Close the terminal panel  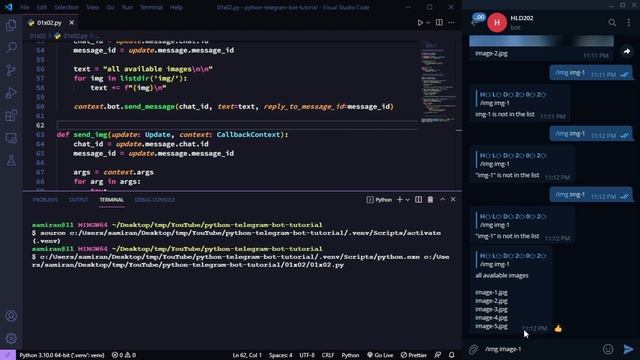453,200
